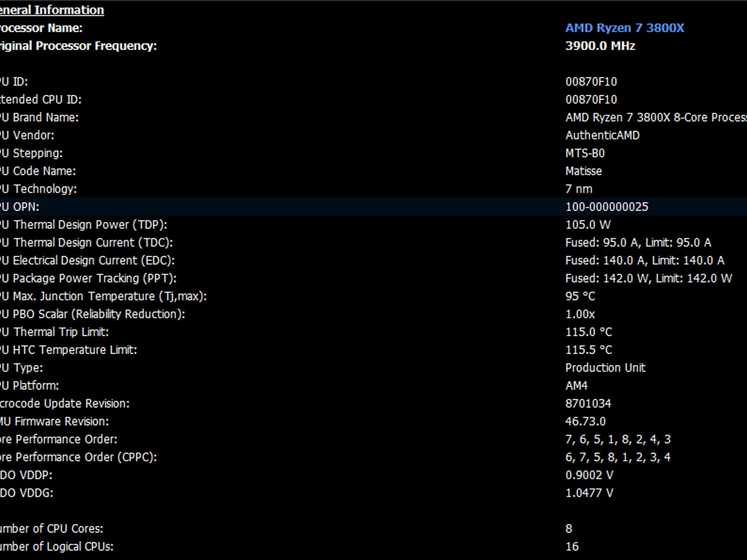Select the Electrical Design Current (EDC) row
The image size is (747, 560).
pos(373,260)
